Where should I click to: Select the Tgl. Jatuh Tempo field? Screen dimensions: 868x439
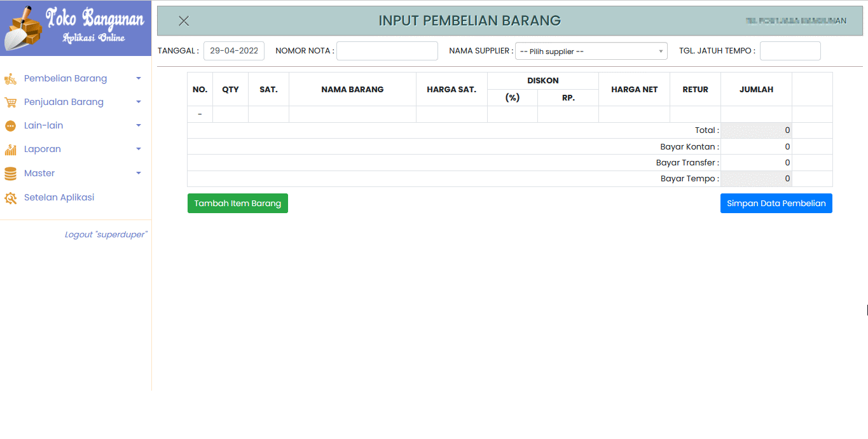(x=790, y=51)
